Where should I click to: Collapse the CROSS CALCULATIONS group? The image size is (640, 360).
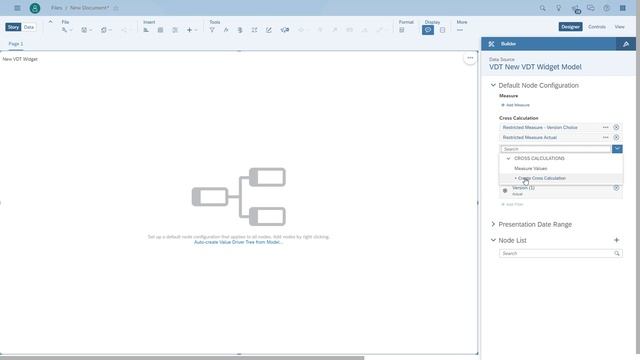click(508, 158)
